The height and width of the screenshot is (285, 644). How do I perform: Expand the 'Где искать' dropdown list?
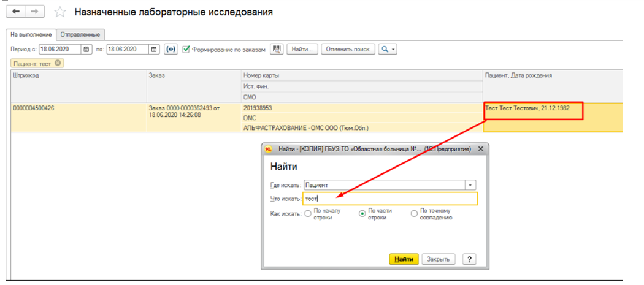(470, 184)
